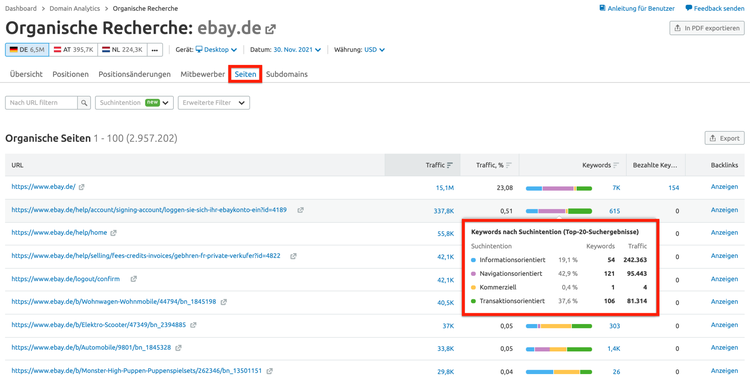Screen dimensions: 750x383
Task: Click 154 paid keywords value
Action: (x=673, y=188)
